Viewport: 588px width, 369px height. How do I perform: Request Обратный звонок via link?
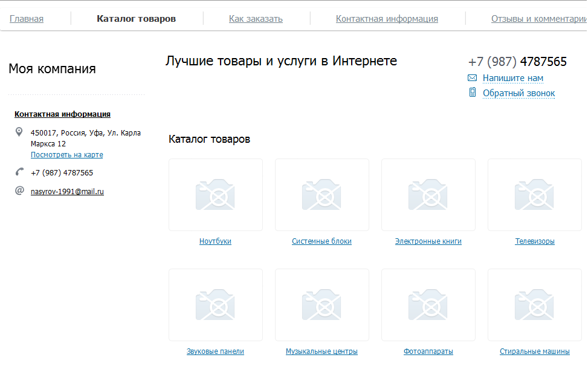click(x=519, y=93)
